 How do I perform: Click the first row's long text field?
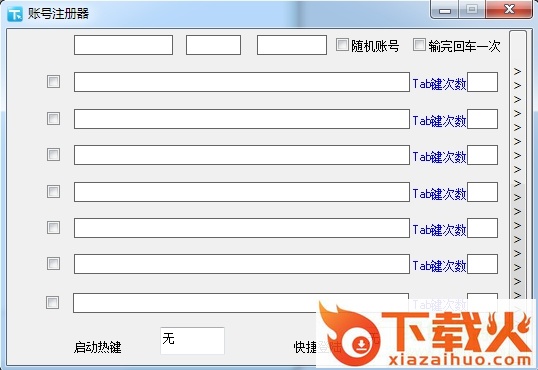pyautogui.click(x=242, y=82)
